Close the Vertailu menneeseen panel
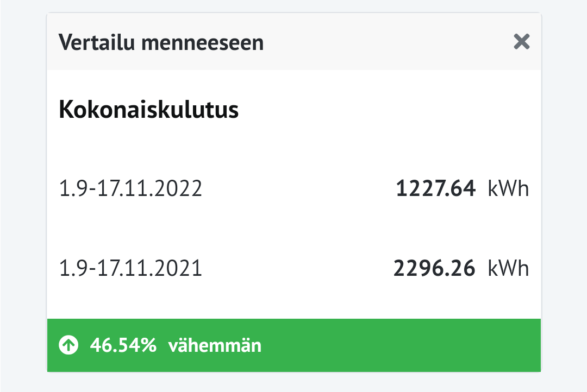 [521, 42]
